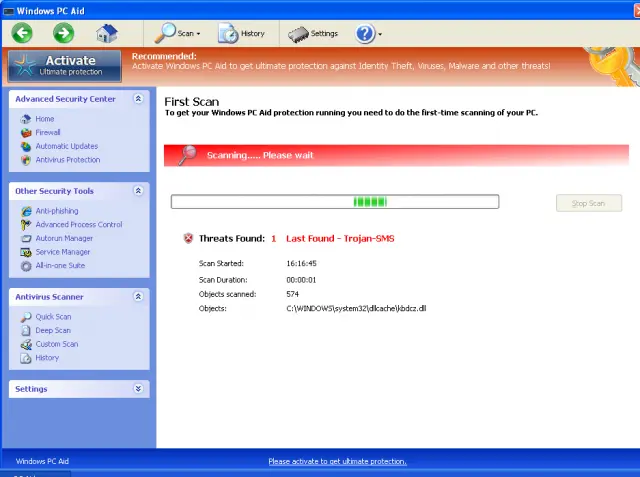640x477 pixels.
Task: Click the sidebar History icon
Action: [26, 358]
